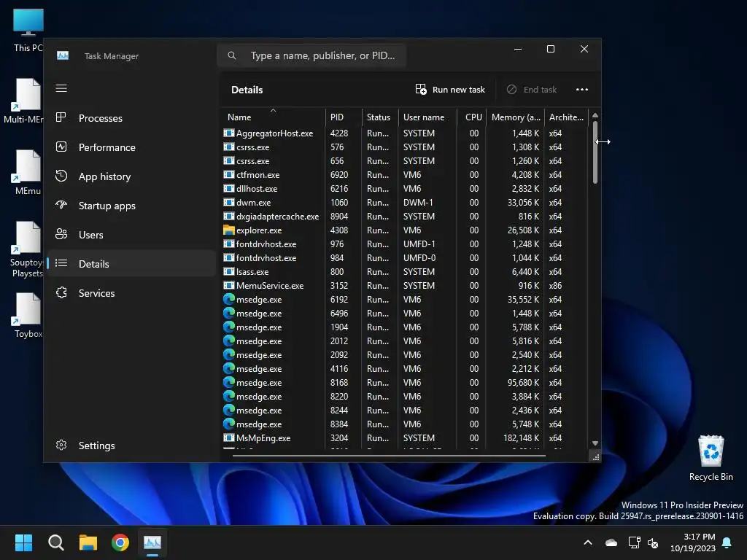The height and width of the screenshot is (560, 747).
Task: Click the Startup apps gauge icon
Action: click(61, 205)
